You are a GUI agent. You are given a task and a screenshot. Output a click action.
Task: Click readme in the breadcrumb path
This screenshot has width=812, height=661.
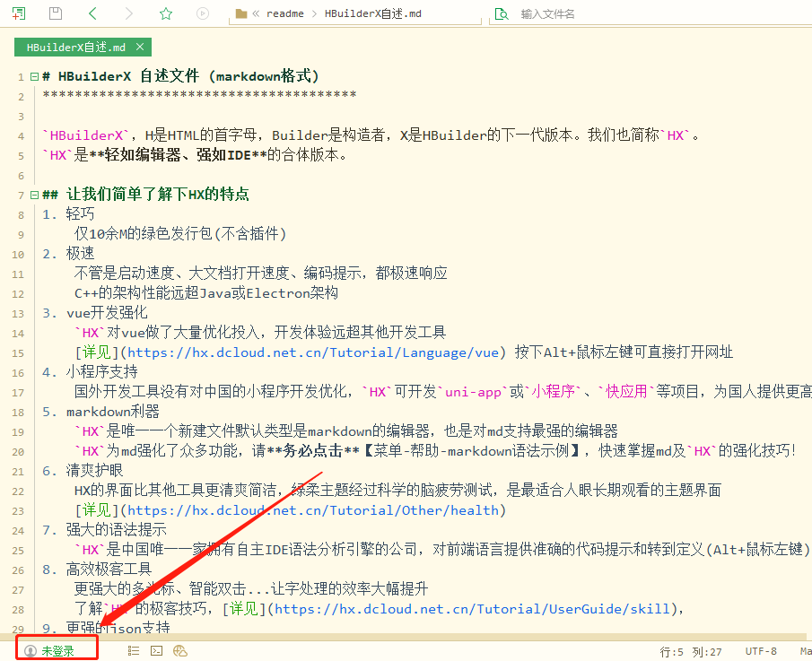click(284, 14)
